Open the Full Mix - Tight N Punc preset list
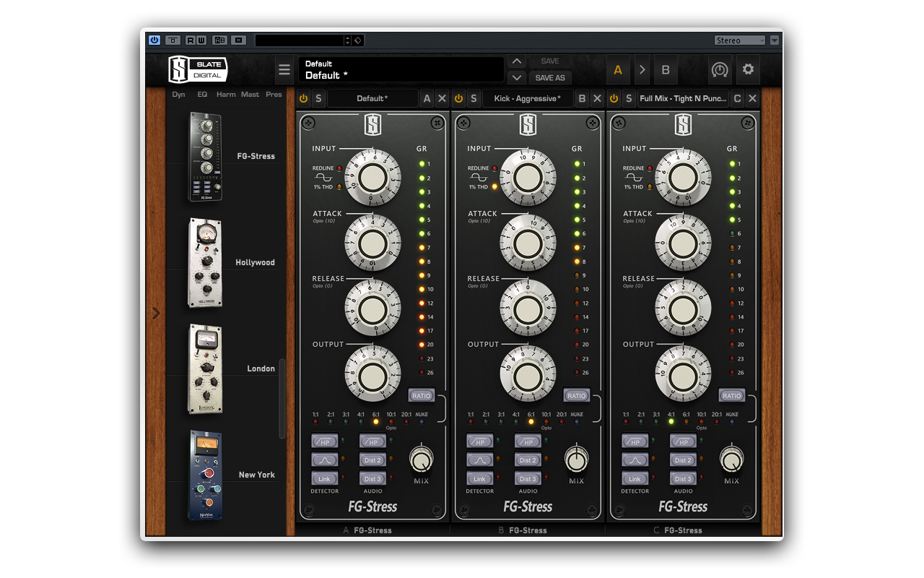 (684, 98)
